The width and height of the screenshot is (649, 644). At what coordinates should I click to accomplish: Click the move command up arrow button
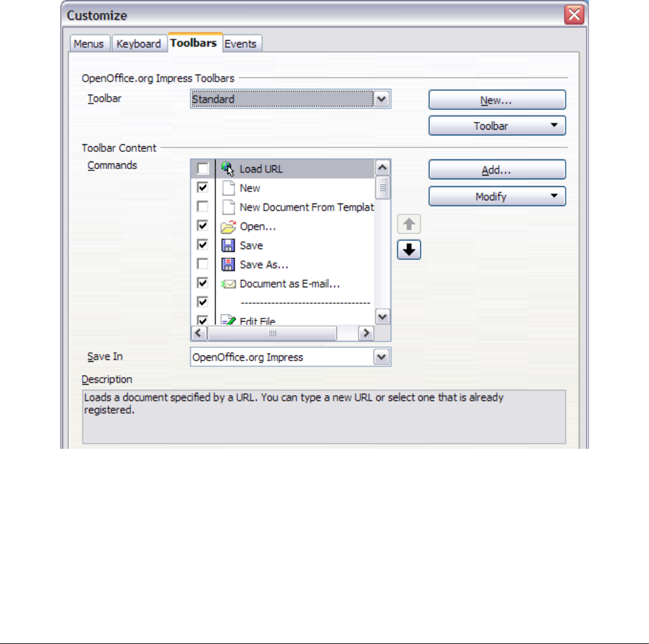tap(409, 224)
